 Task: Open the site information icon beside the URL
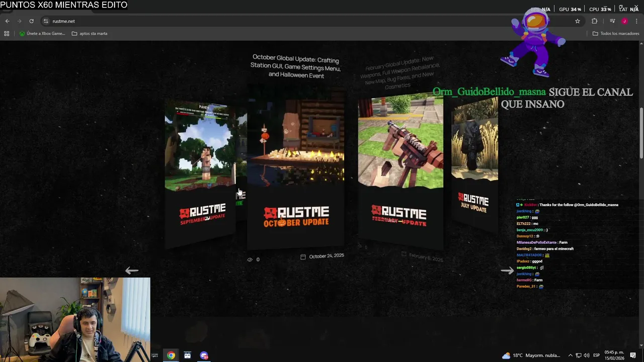tap(46, 21)
